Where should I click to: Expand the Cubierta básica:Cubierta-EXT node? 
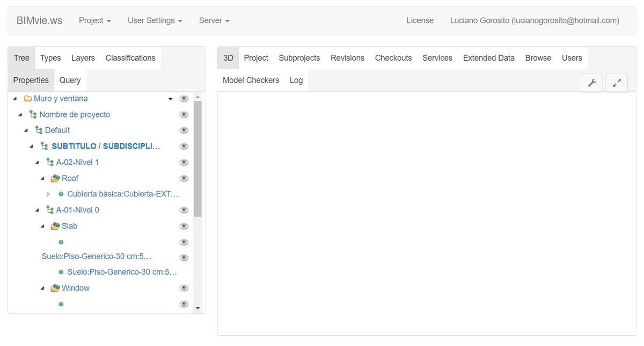tap(48, 194)
